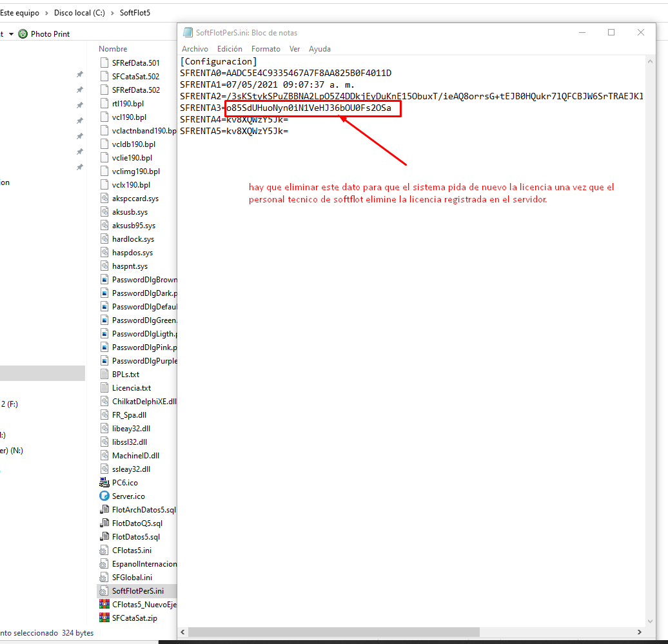Viewport: 668px width, 644px height.
Task: Select the MachineID.dll library icon
Action: [104, 455]
